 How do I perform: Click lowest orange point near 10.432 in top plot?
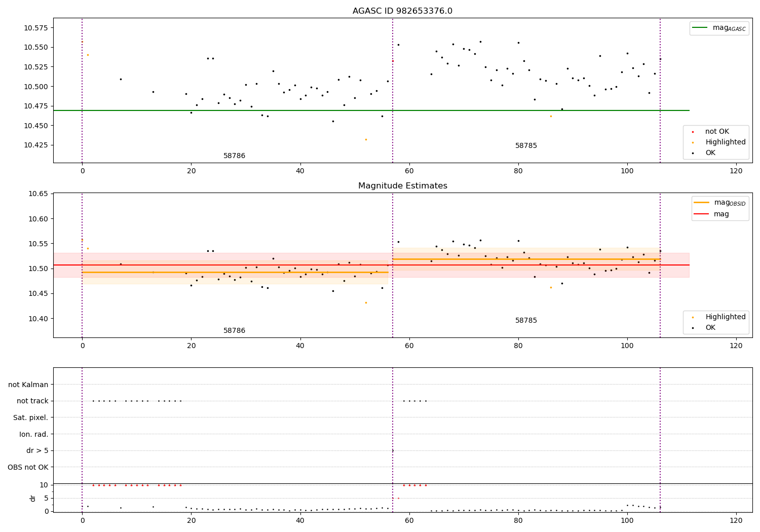(x=366, y=139)
